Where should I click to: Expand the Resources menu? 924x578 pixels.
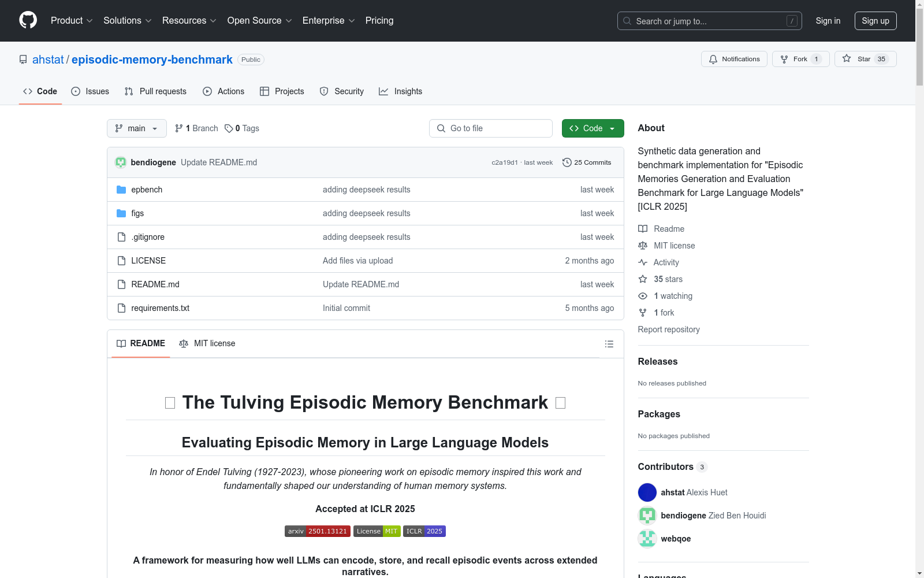click(x=189, y=21)
